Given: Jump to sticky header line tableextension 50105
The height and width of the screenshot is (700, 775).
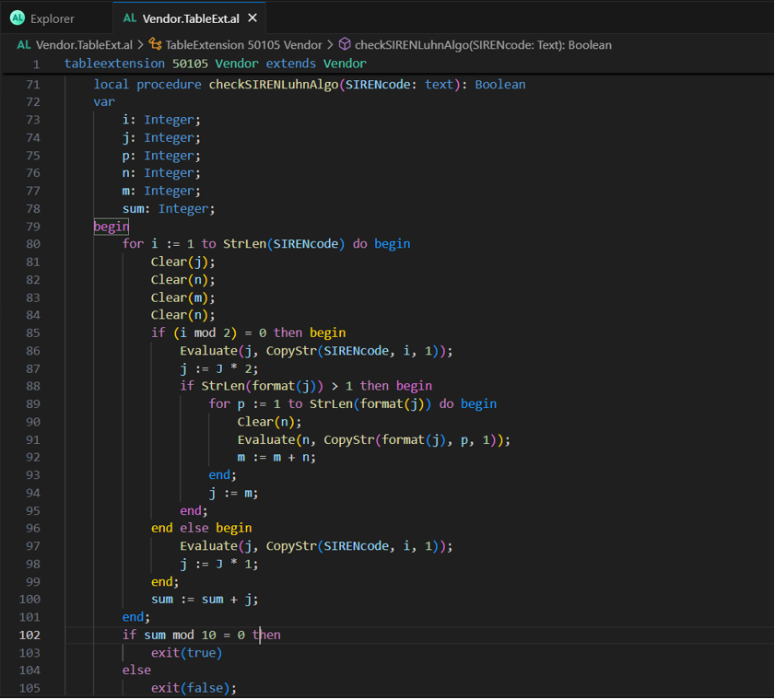Looking at the screenshot, I should pos(215,64).
